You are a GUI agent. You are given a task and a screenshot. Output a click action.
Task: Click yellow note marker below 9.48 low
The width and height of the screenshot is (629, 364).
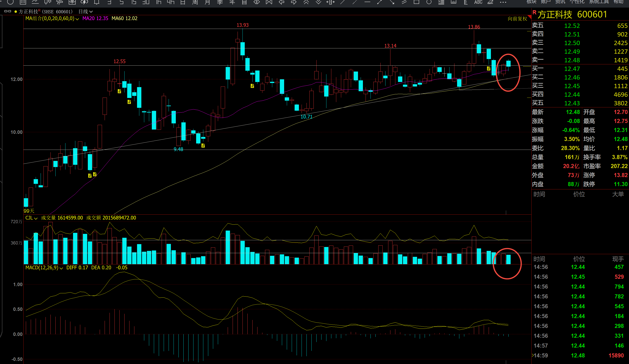point(203,146)
